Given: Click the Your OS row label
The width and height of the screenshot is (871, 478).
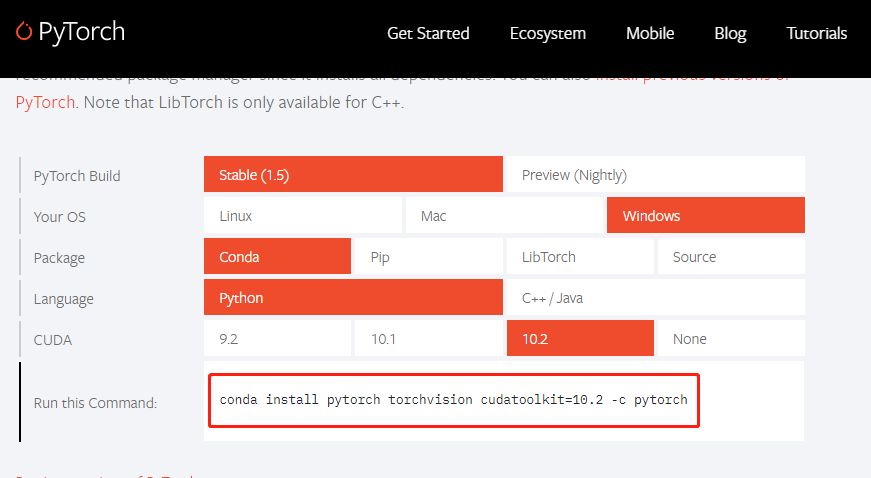Looking at the screenshot, I should [x=59, y=217].
